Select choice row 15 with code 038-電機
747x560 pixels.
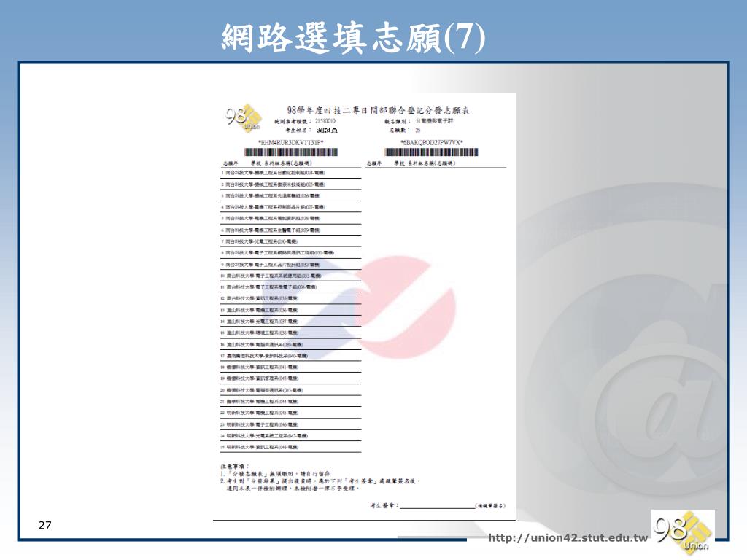(290, 332)
